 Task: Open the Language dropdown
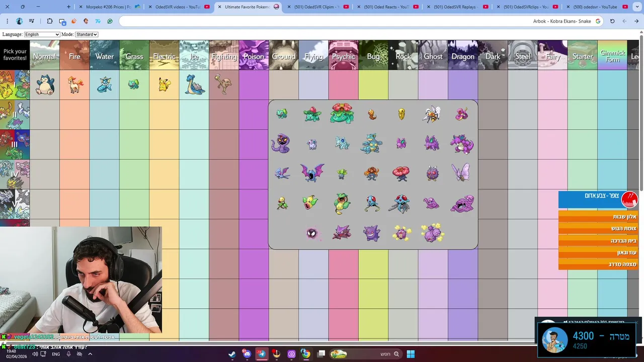pyautogui.click(x=42, y=34)
